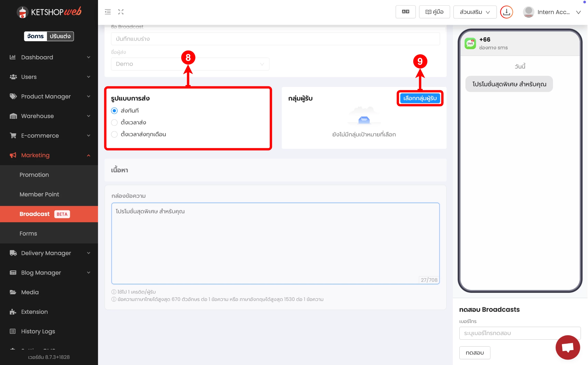Select the ส่งทันที radio option
Viewport: 588px width, 365px height.
coord(114,111)
